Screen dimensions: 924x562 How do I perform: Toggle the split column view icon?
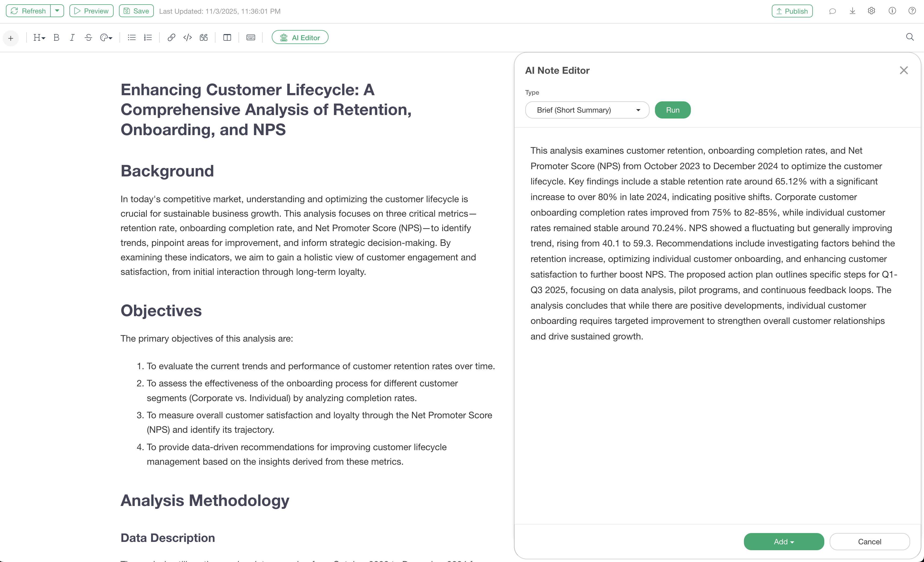227,38
